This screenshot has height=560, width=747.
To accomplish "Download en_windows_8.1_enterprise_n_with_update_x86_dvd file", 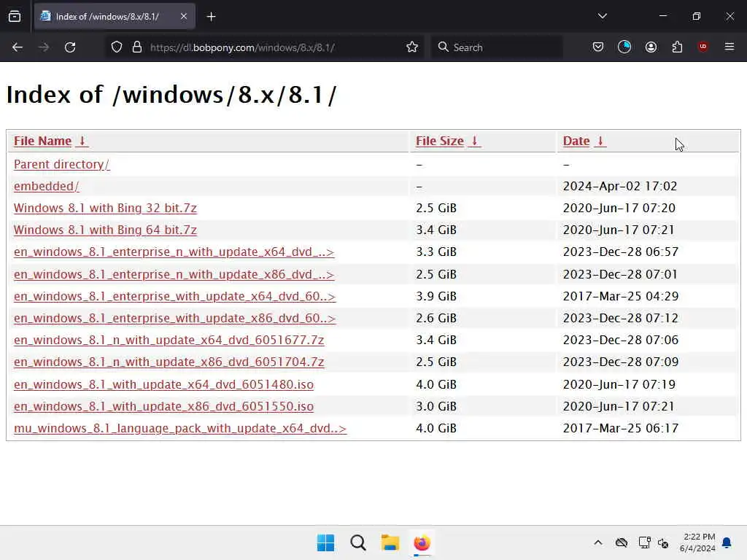I will 174,274.
